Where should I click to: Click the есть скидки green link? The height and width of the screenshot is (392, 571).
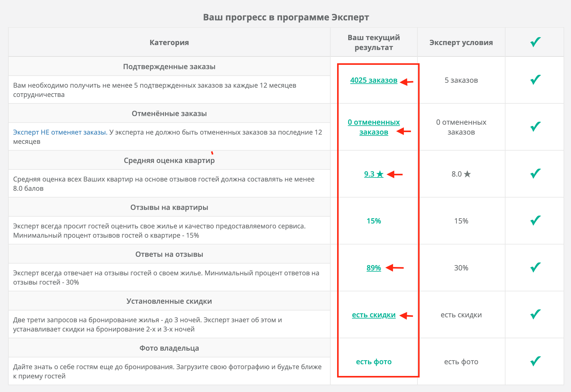coord(374,315)
